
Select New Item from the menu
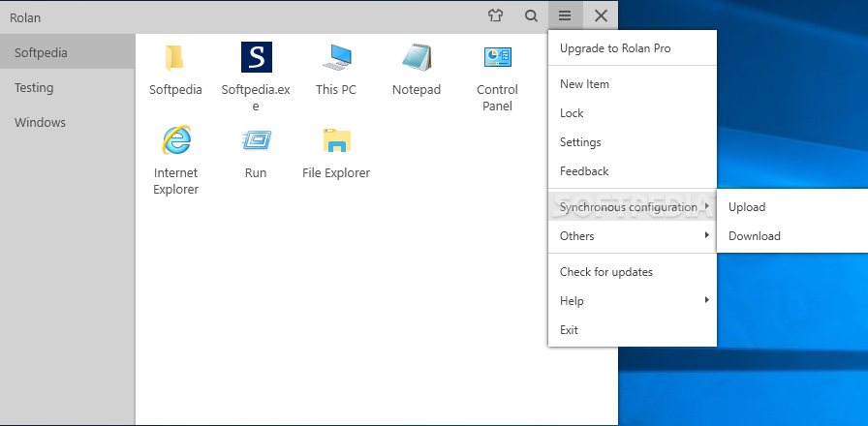tap(633, 84)
